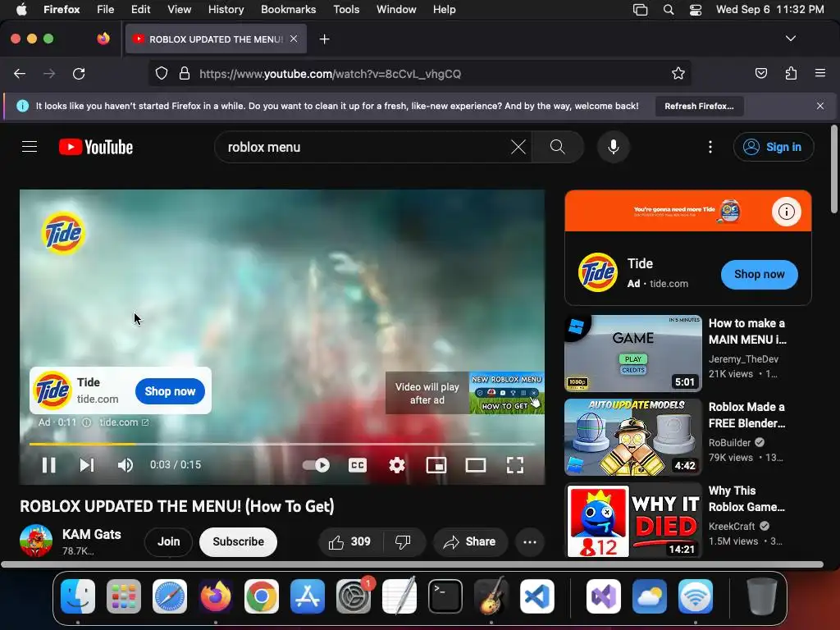Open the File menu
This screenshot has width=840, height=630.
tap(105, 9)
